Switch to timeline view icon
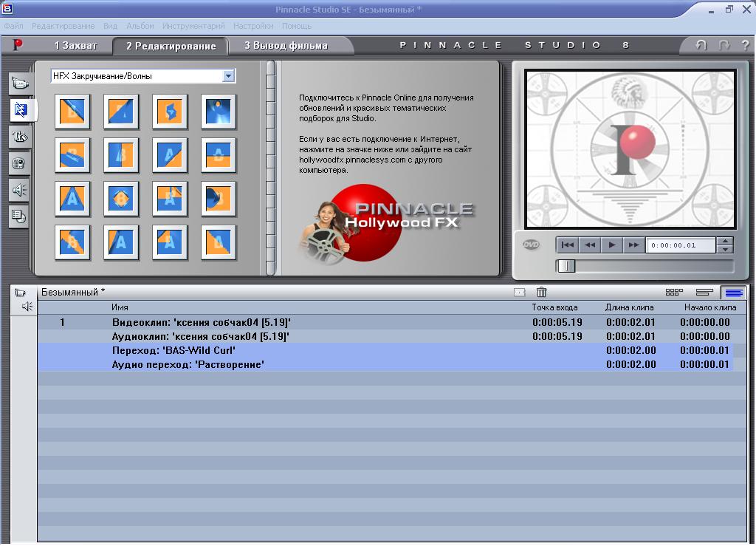The image size is (756, 546). click(x=704, y=292)
